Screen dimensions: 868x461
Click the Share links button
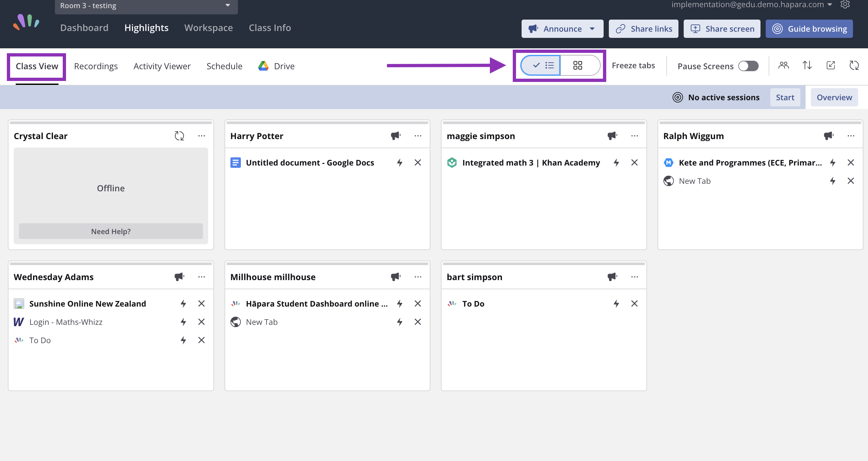click(x=643, y=29)
